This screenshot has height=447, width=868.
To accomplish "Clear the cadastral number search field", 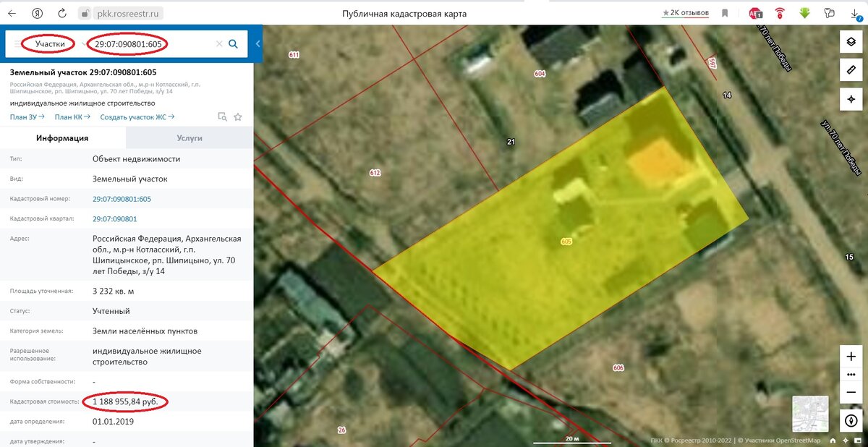I will (x=218, y=44).
